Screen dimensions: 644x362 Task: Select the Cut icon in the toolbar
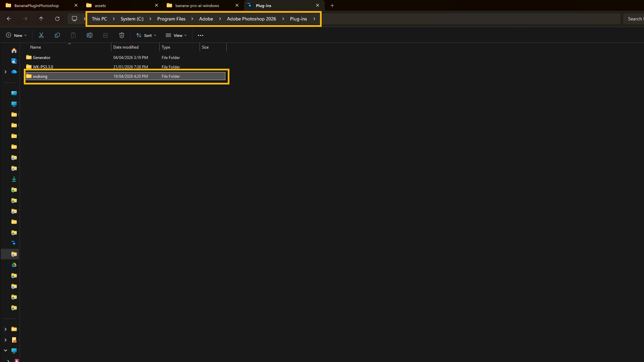click(41, 35)
